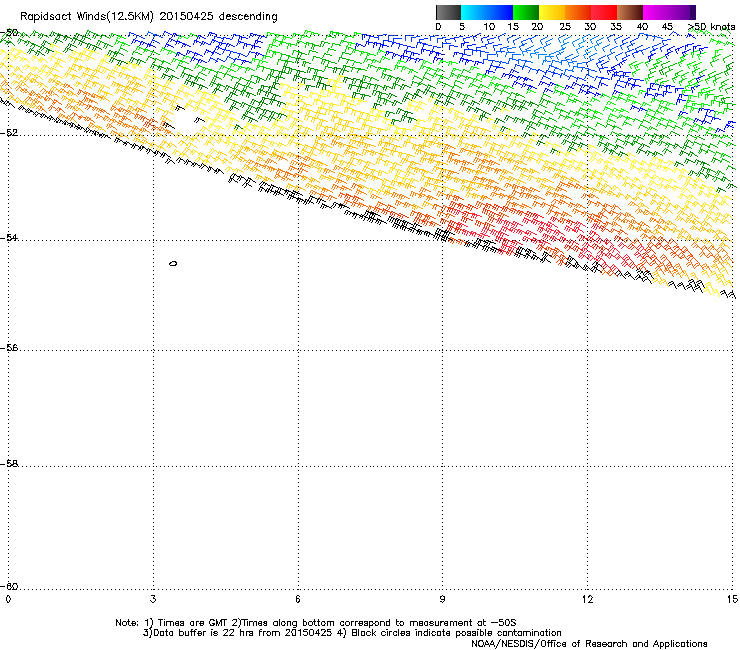The width and height of the screenshot is (740, 650).
Task: Click the 'NOAA/NESDIS/Office of Research and Applications' credit
Action: [x=589, y=644]
